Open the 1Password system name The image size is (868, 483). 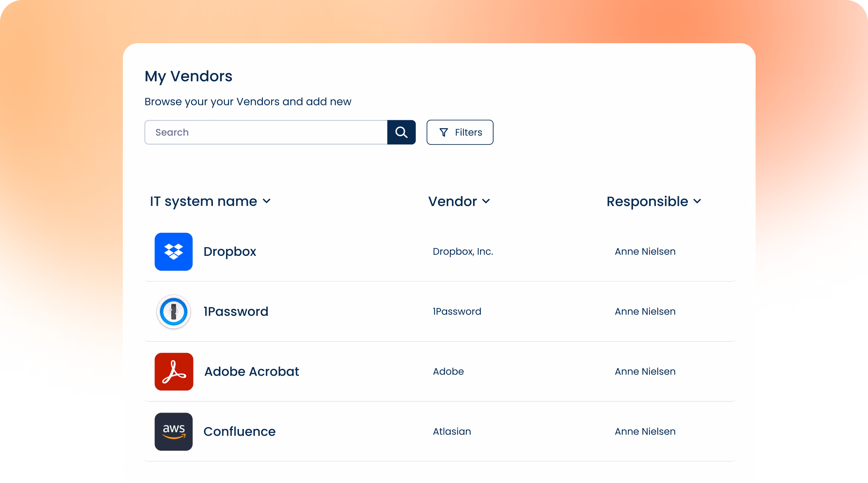pyautogui.click(x=236, y=311)
